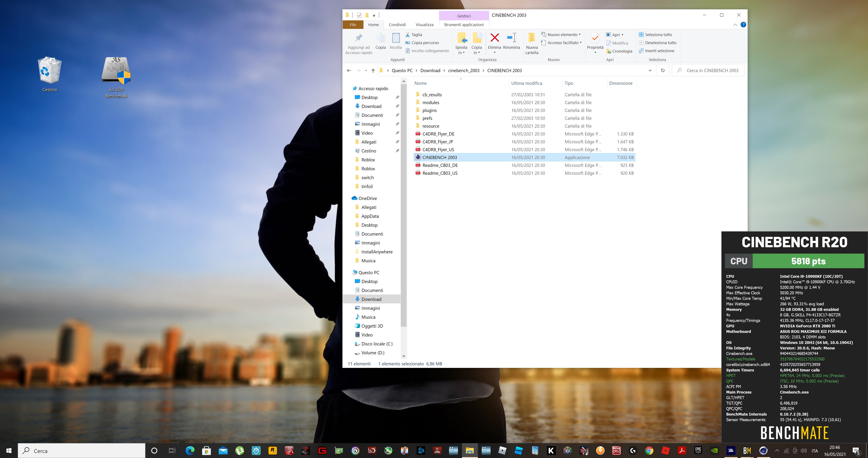Open Cestino recycle bin on desktop
Screen dimensions: 868x458
pos(50,74)
